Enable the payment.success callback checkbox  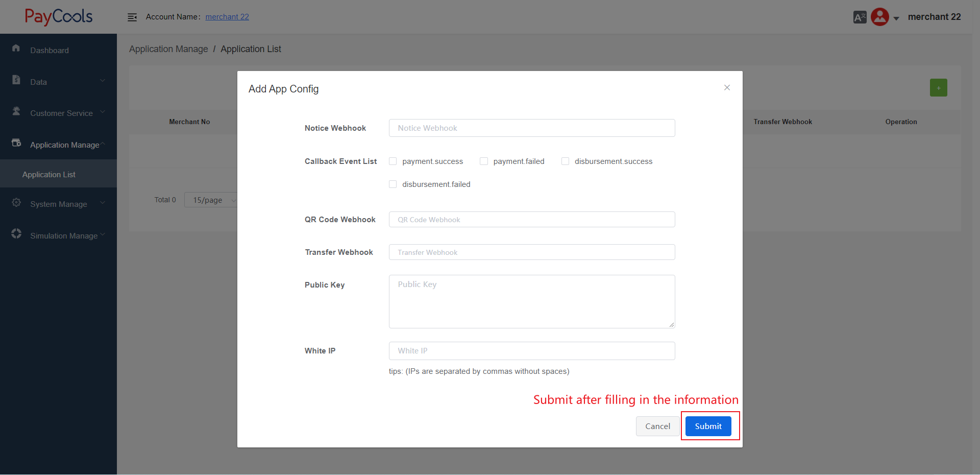pos(393,161)
